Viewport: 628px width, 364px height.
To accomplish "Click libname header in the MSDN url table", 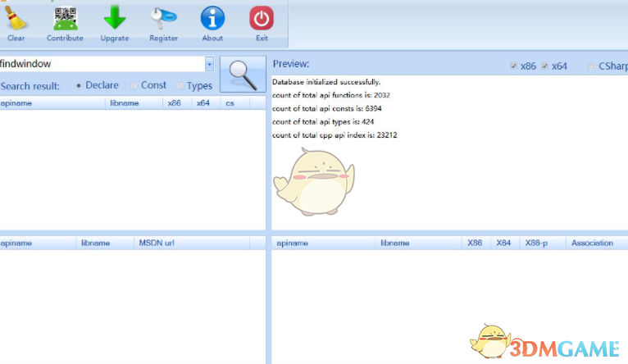I will tap(105, 243).
